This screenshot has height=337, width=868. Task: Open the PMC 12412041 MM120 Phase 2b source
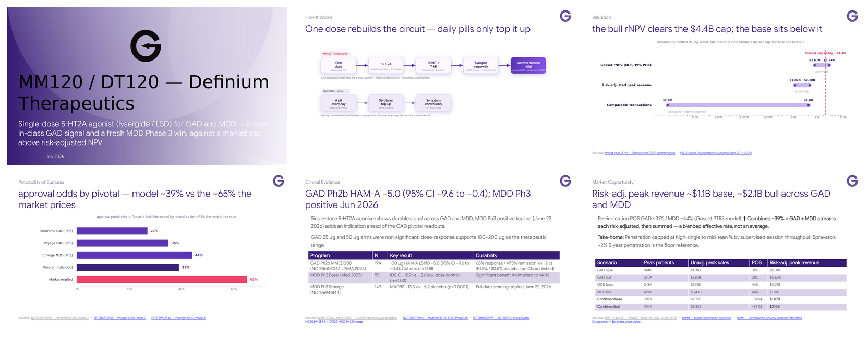[641, 318]
